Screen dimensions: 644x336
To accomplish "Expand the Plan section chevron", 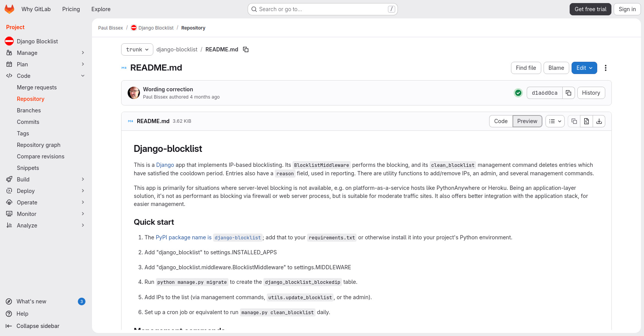I will [x=83, y=64].
